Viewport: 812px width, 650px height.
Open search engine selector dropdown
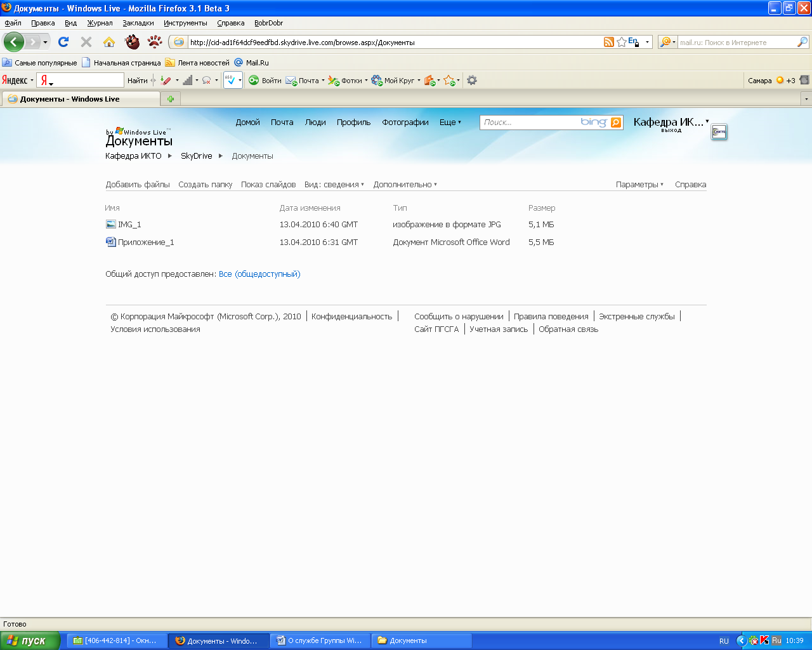tap(667, 42)
